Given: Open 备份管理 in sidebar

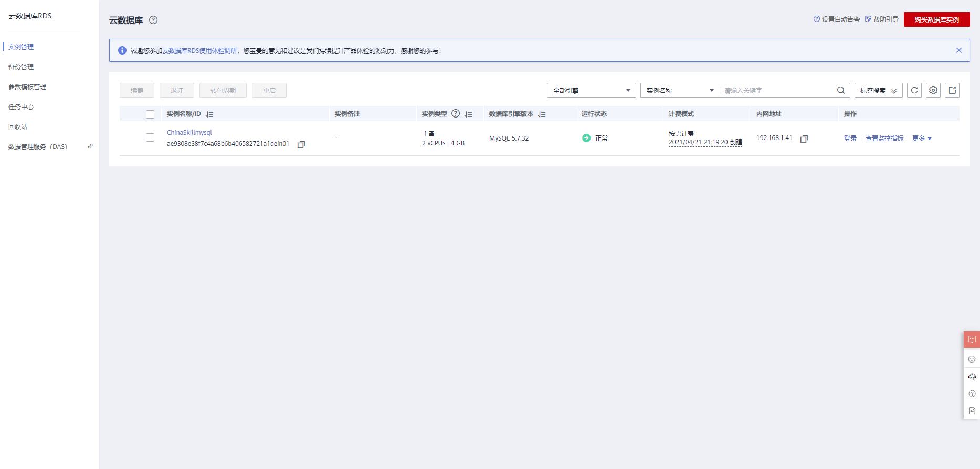Looking at the screenshot, I should 21,67.
